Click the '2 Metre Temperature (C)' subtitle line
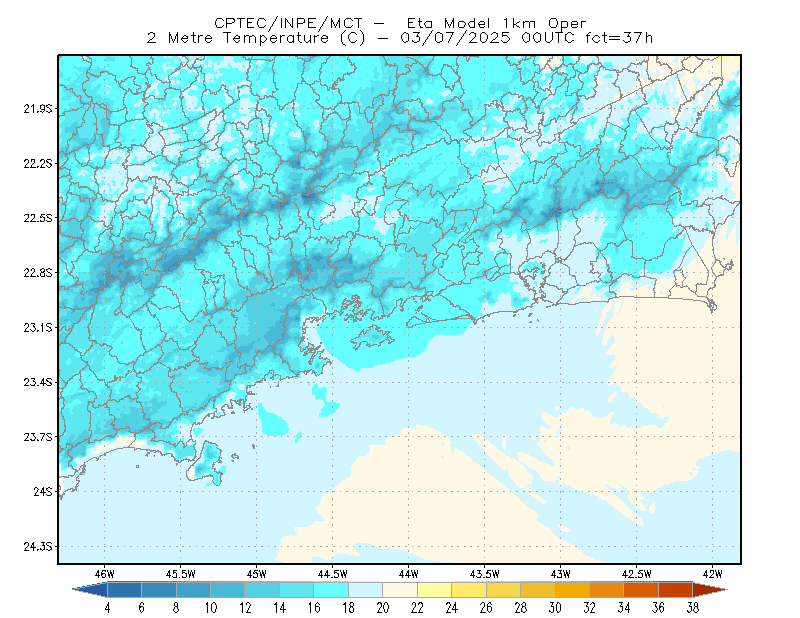 coord(400,38)
